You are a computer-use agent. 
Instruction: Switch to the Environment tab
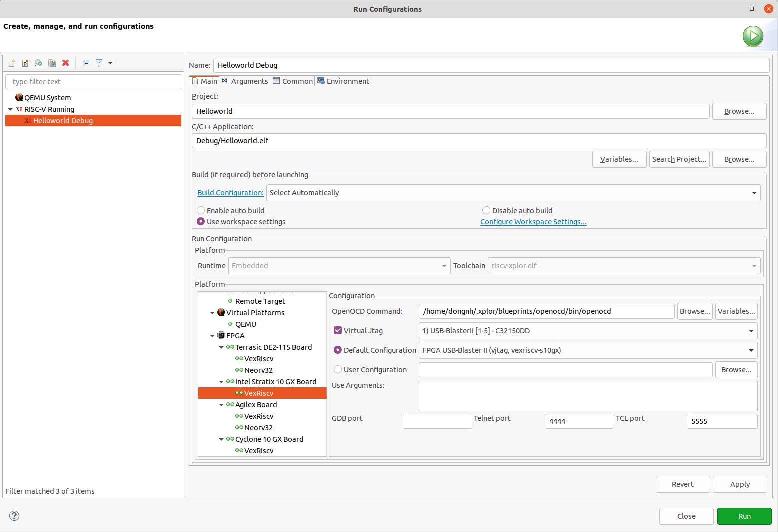pyautogui.click(x=343, y=81)
